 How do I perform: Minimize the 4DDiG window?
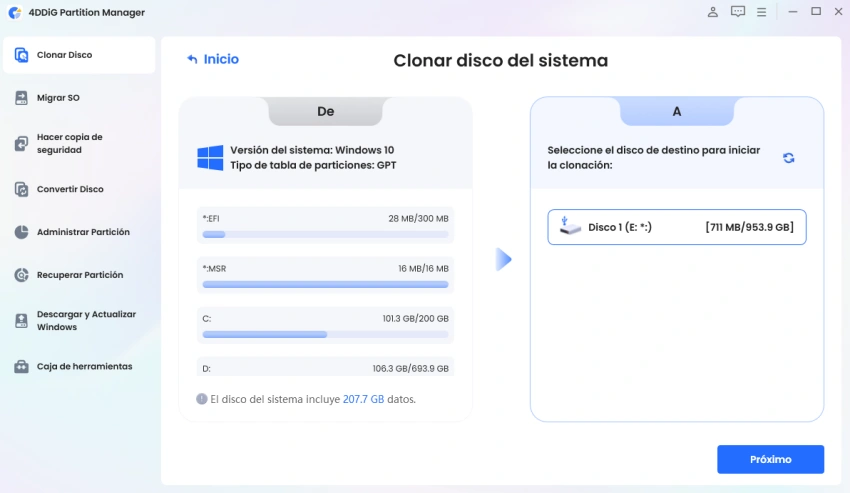(x=793, y=11)
